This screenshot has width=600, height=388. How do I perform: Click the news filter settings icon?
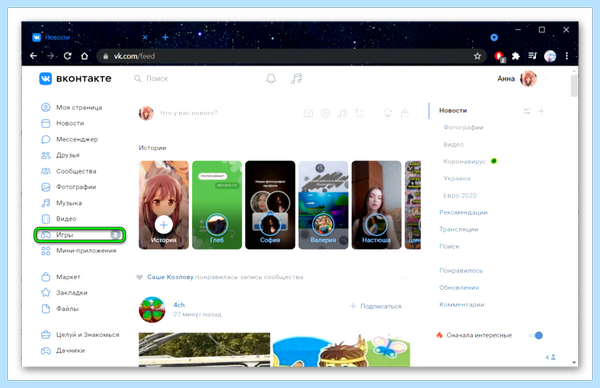[x=527, y=111]
